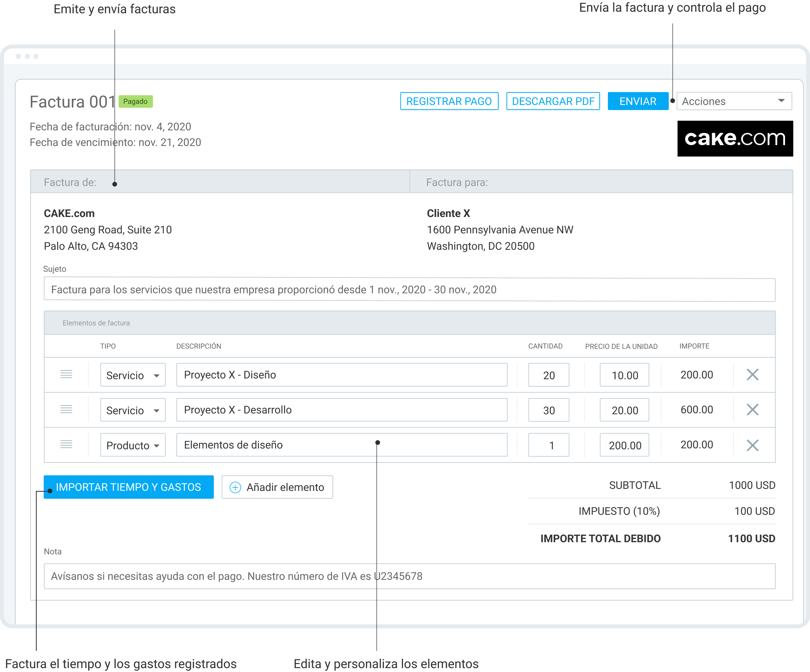Open the Producto type dropdown

pyautogui.click(x=133, y=445)
